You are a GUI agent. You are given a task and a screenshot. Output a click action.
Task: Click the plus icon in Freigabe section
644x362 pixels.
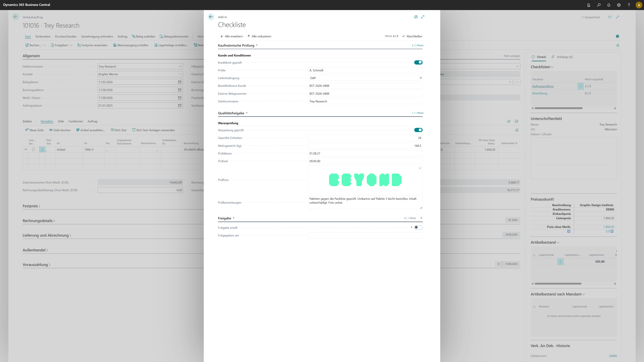[x=421, y=218]
